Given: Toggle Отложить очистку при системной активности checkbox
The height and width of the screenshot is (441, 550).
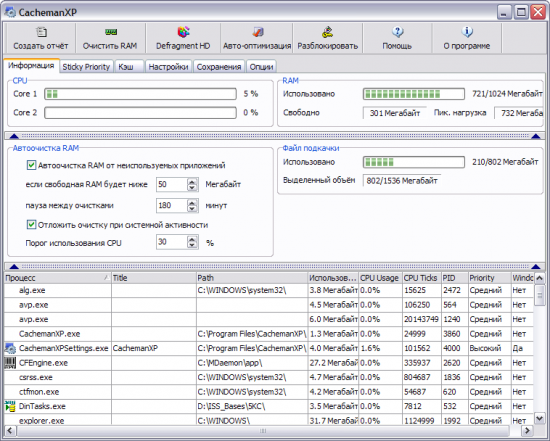Looking at the screenshot, I should pyautogui.click(x=31, y=225).
